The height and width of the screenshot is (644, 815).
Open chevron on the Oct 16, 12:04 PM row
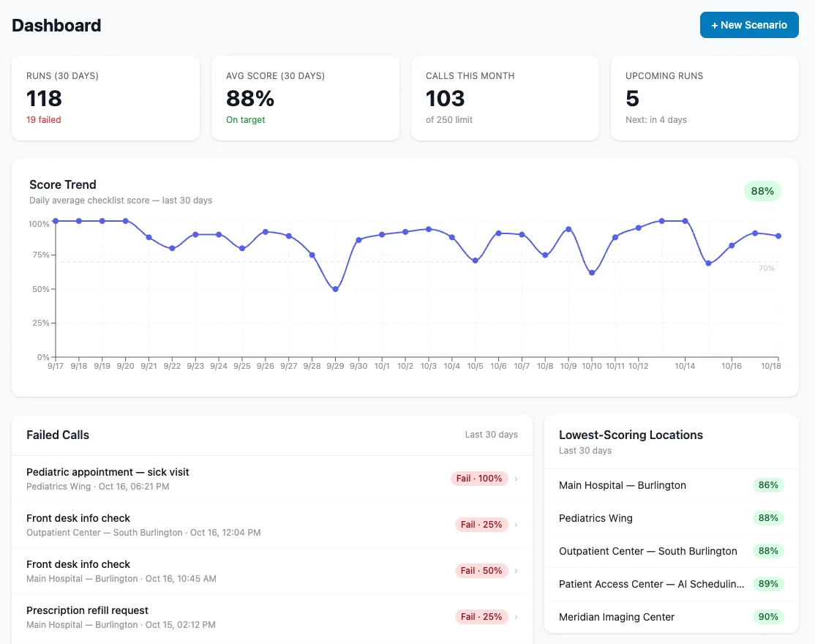(516, 525)
